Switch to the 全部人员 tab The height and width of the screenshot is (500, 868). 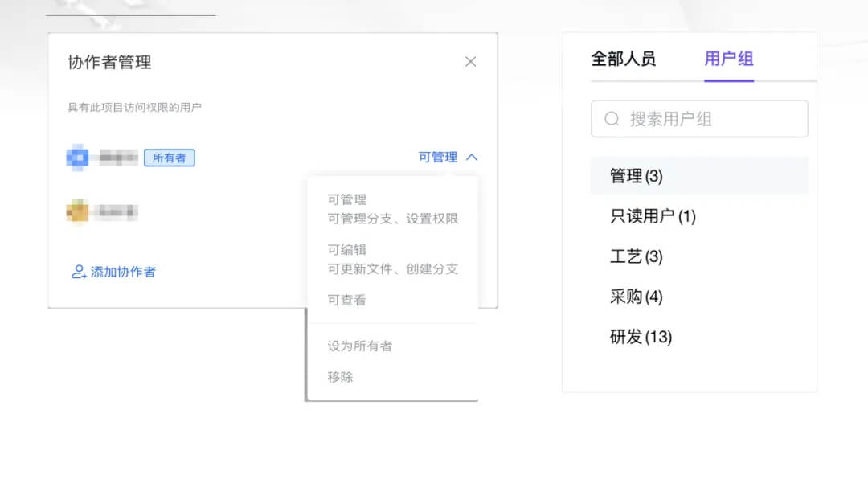[x=624, y=59]
